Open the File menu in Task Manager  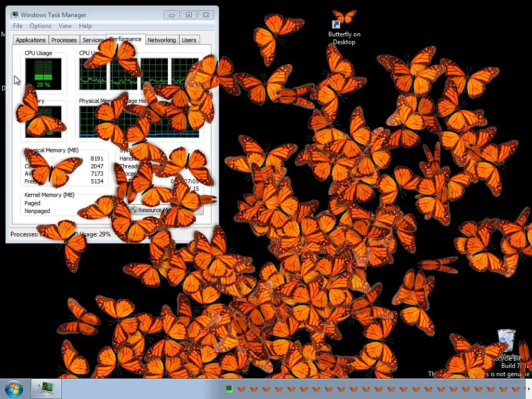point(18,26)
